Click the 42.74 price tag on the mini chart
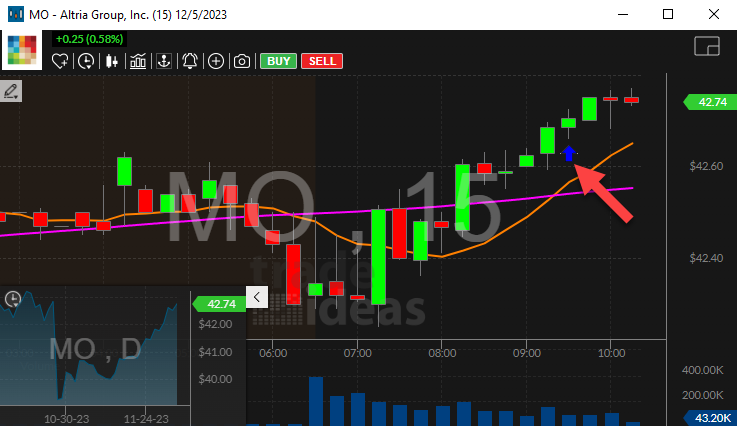This screenshot has height=426, width=737. tap(220, 304)
